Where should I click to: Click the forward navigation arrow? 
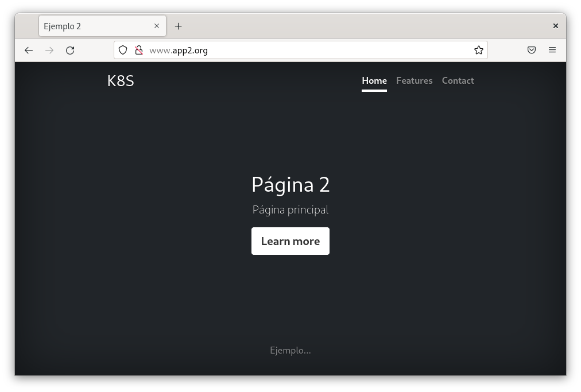[49, 51]
